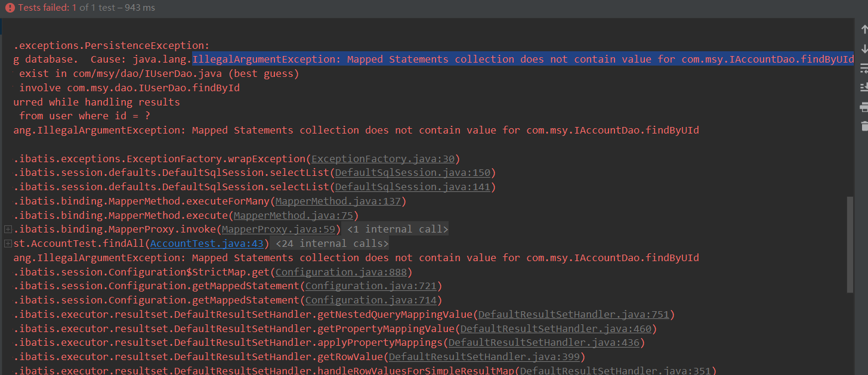Expand the '<24 internal calls>' folded region
Image resolution: width=868 pixels, height=375 pixels.
[332, 244]
